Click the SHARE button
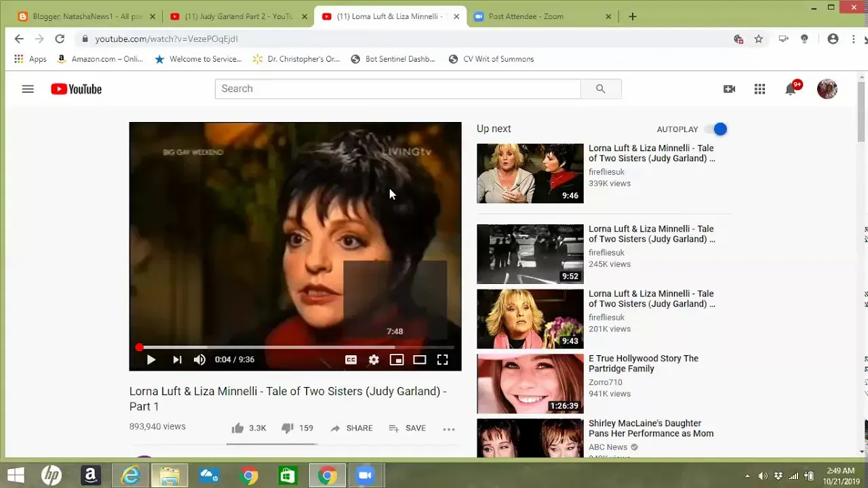This screenshot has width=868, height=488. (351, 428)
